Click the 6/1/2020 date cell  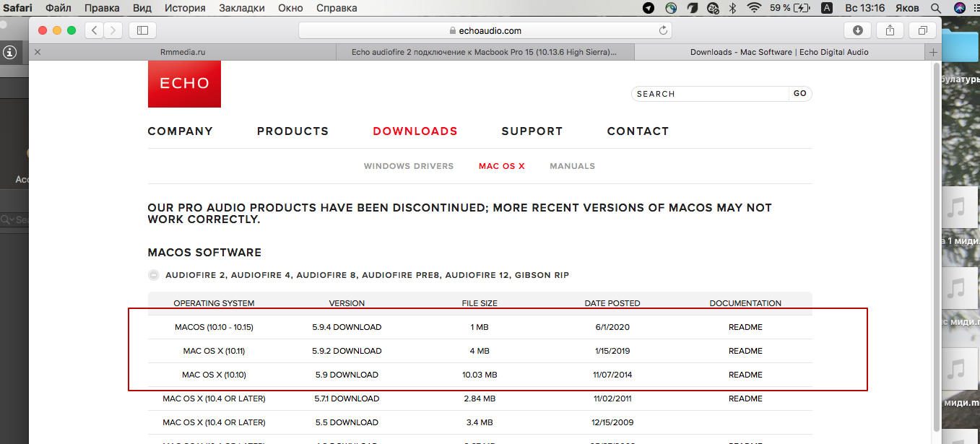(612, 327)
